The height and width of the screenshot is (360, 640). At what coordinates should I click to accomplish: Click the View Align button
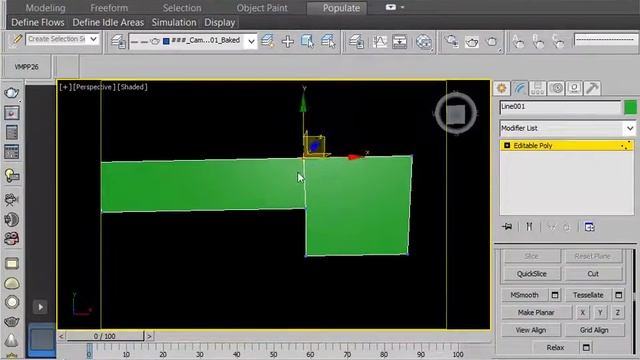pyautogui.click(x=531, y=330)
